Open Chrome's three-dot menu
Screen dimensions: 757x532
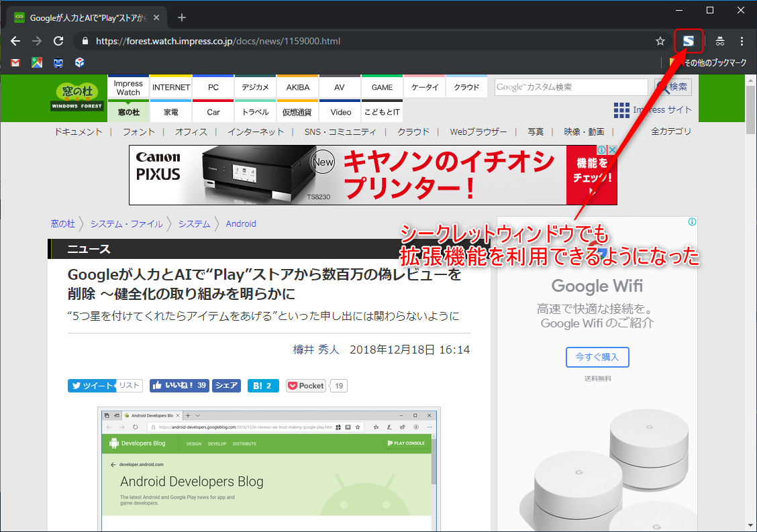click(743, 41)
